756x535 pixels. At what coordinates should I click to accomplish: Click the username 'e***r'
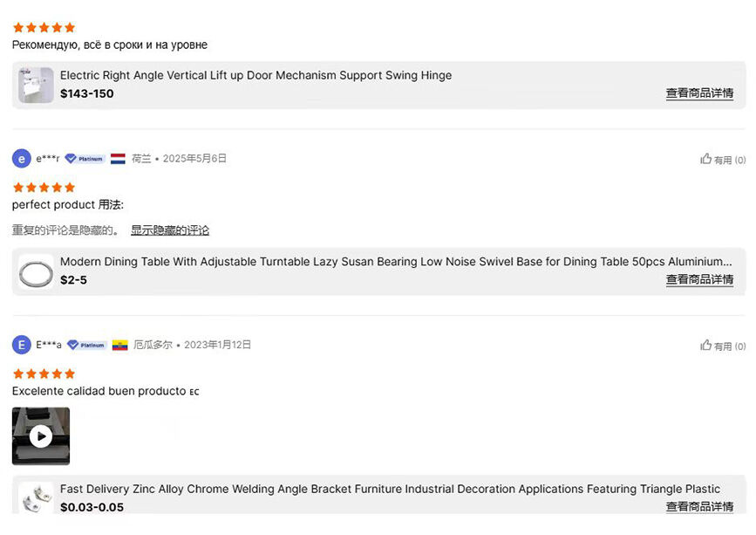(48, 158)
